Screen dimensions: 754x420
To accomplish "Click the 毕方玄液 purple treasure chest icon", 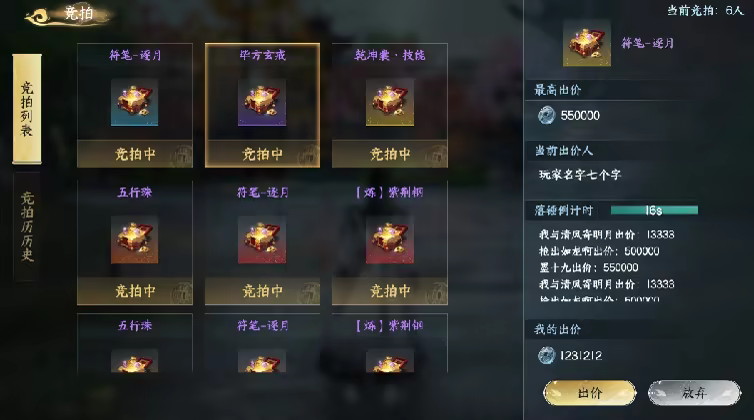I will (262, 102).
